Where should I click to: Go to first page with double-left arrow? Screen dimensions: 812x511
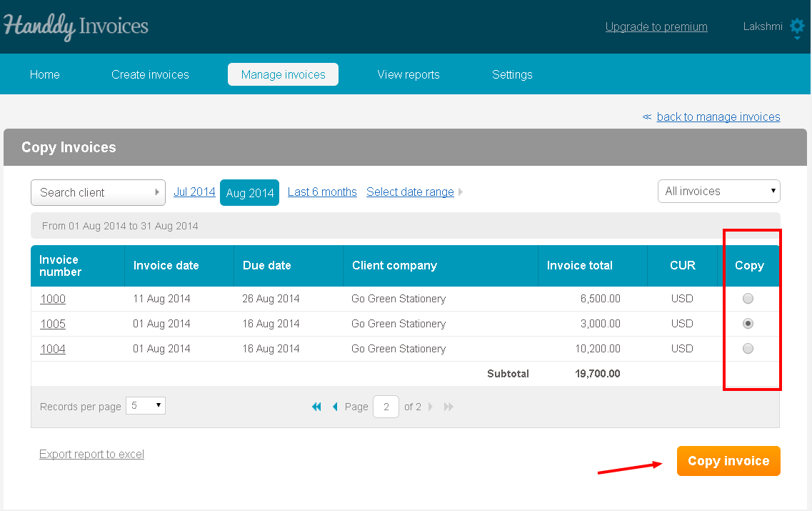coord(316,407)
